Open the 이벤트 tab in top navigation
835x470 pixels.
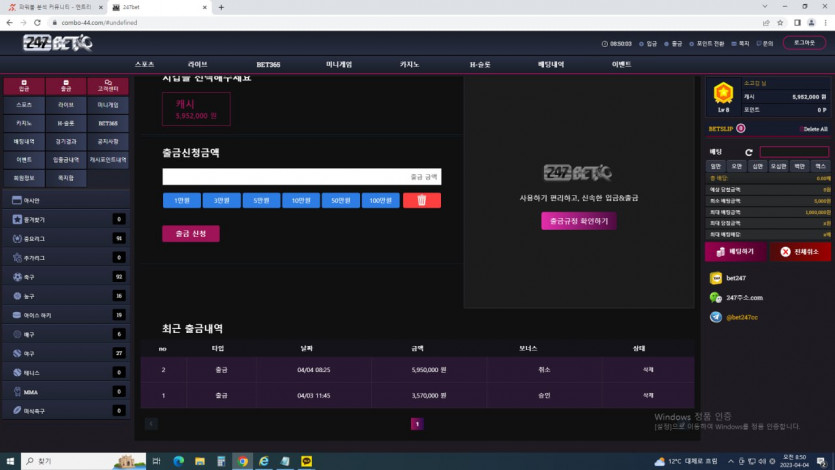(621, 64)
